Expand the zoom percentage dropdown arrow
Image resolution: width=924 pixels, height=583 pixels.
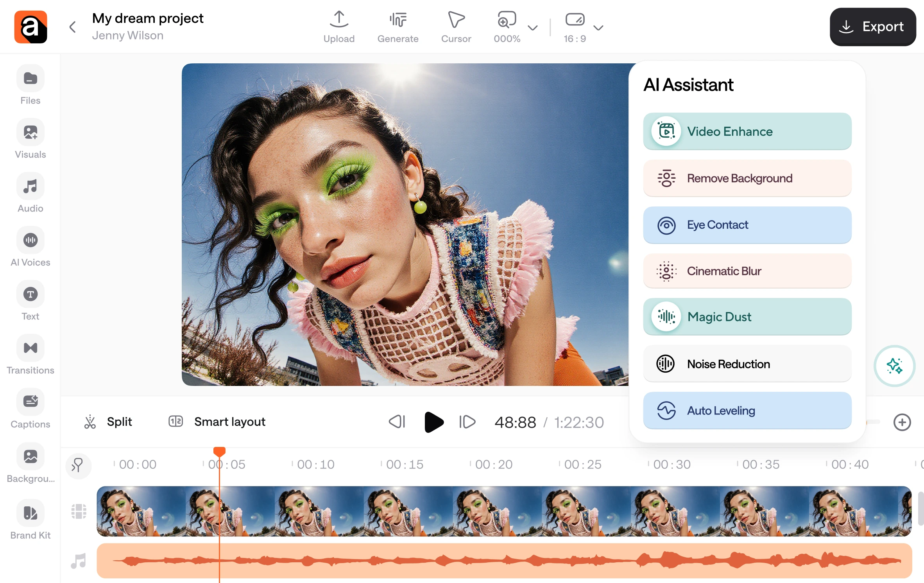pos(532,28)
